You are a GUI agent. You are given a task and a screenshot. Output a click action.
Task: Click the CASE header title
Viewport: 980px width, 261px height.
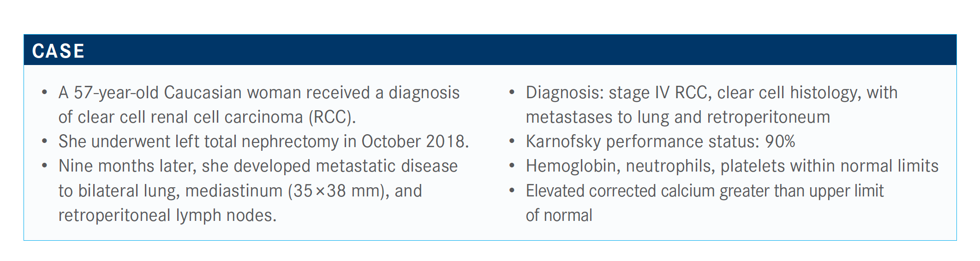58,51
